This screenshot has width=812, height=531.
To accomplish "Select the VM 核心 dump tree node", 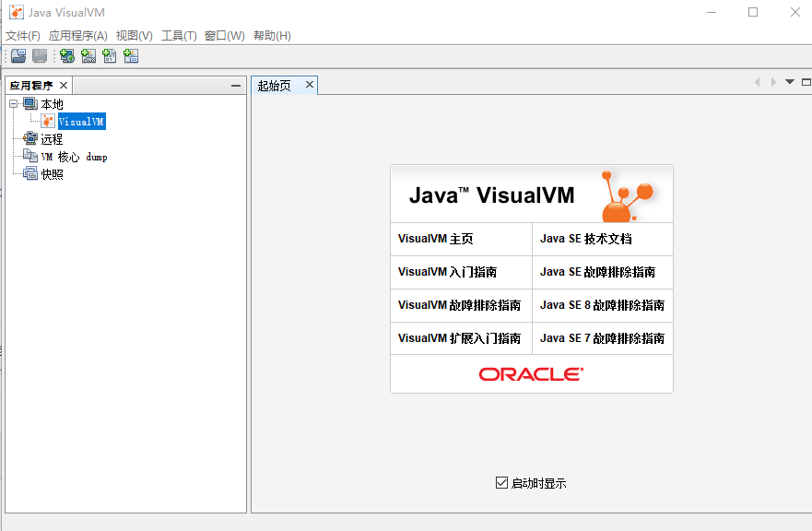I will click(x=74, y=157).
